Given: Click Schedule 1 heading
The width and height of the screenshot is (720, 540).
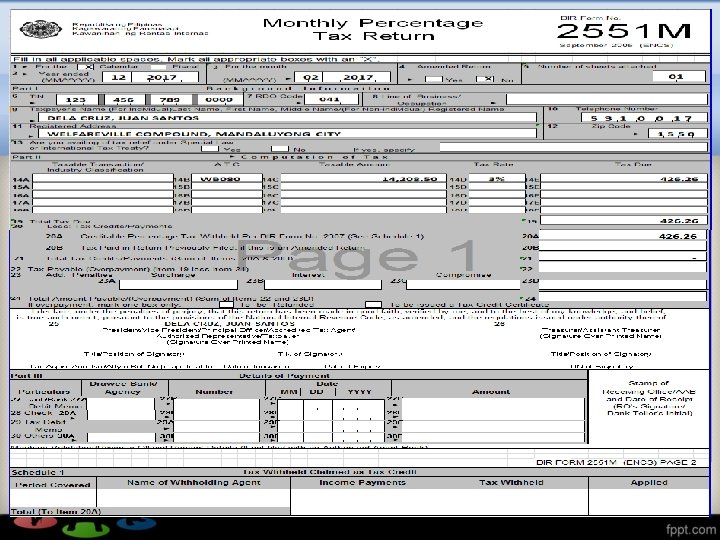Looking at the screenshot, I should (x=38, y=472).
